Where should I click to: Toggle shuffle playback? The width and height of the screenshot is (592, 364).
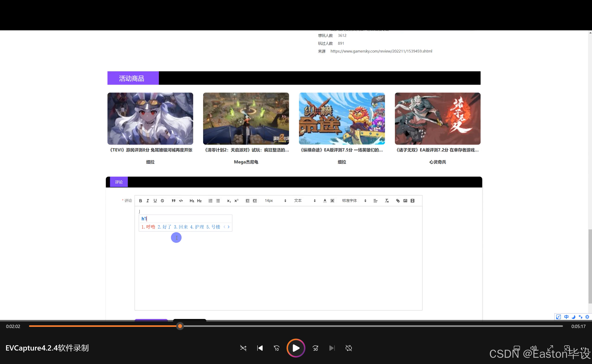243,348
